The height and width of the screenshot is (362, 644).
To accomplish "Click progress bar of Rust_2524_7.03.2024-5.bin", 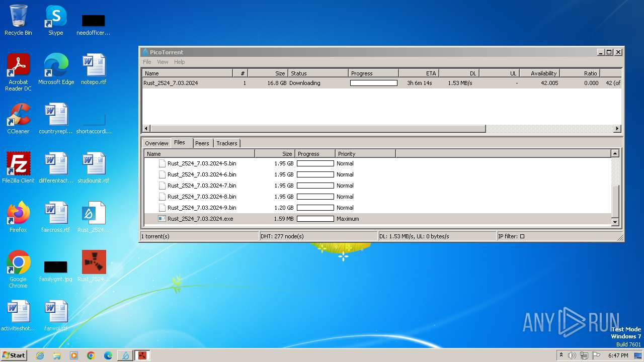I will tap(315, 163).
